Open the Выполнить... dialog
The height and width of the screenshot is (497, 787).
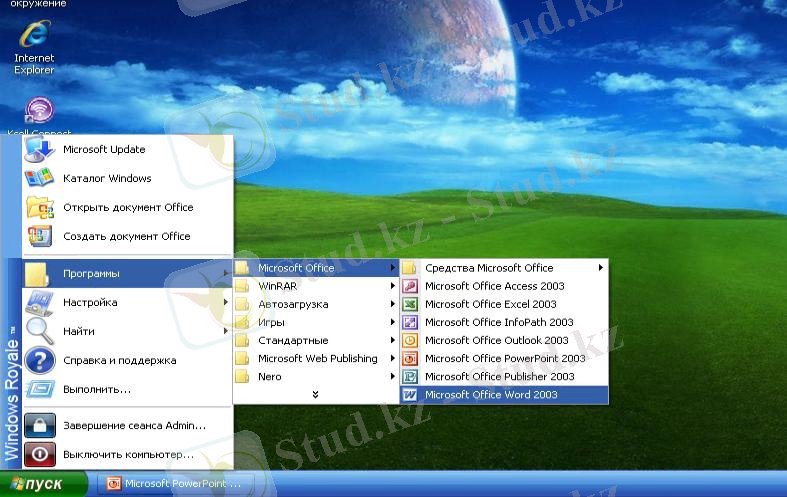pyautogui.click(x=128, y=389)
